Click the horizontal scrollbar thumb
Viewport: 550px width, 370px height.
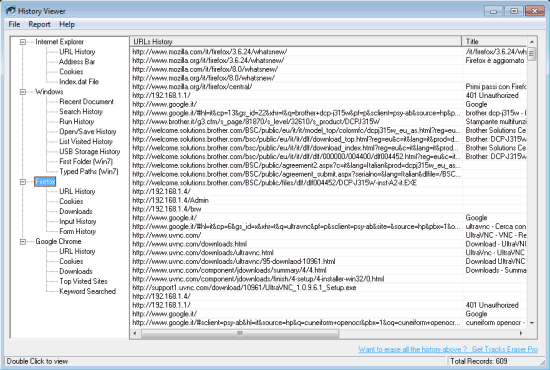[240, 334]
